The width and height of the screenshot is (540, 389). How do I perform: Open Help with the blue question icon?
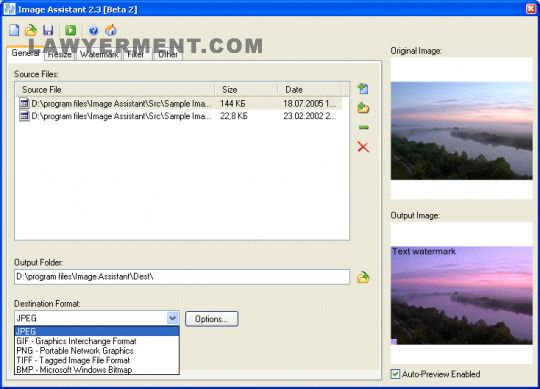point(93,30)
